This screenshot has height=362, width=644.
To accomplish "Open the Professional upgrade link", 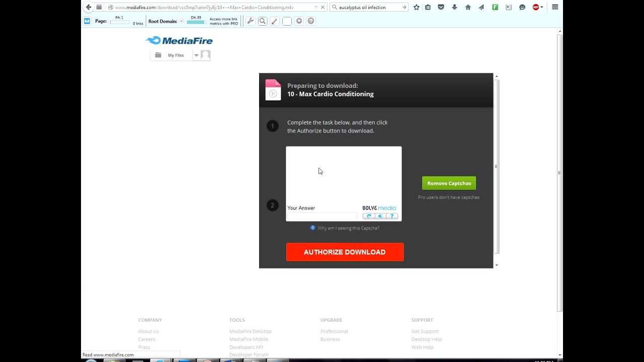I will [x=334, y=331].
